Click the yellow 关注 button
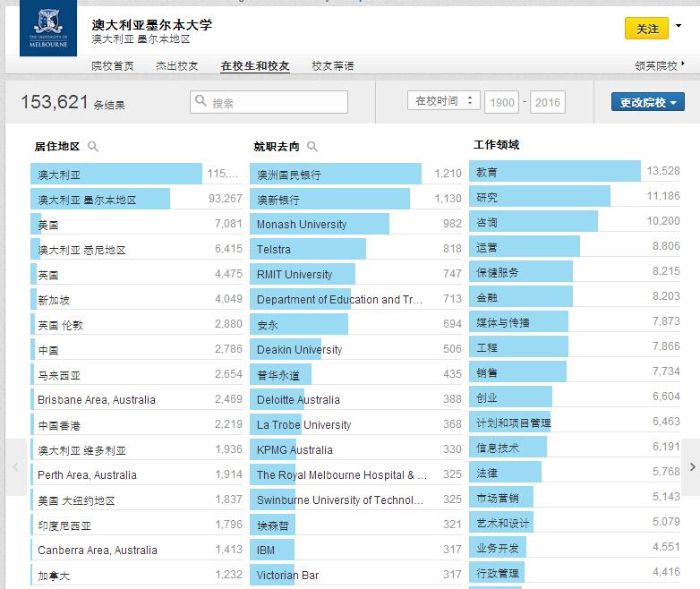Image resolution: width=700 pixels, height=589 pixels. point(646,29)
